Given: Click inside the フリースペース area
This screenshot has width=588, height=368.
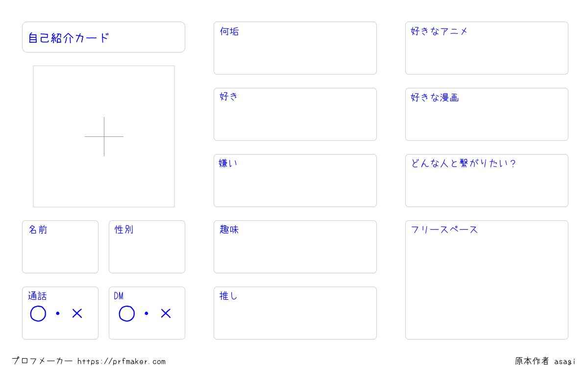Looking at the screenshot, I should [487, 280].
